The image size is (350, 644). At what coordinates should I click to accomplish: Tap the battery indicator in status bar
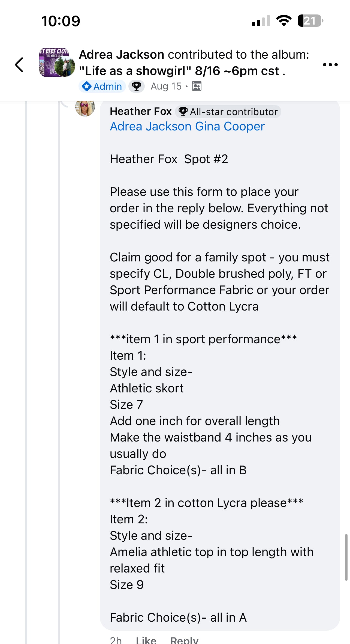(x=310, y=21)
